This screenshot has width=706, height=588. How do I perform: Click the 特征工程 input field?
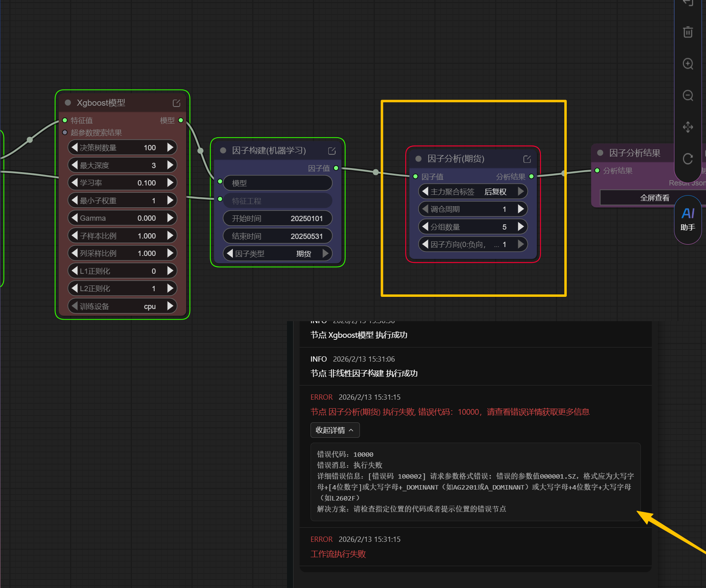(278, 201)
